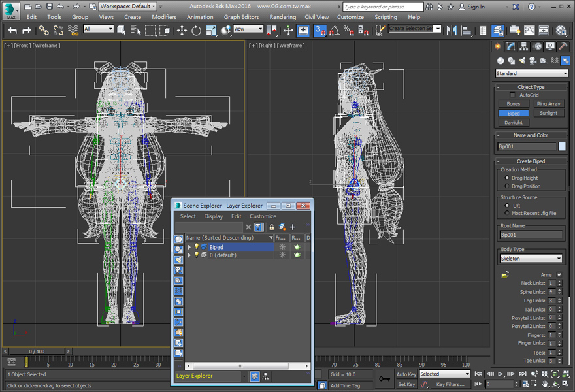Toggle freeze state of Biped layer
The image size is (575, 392).
[x=282, y=247]
